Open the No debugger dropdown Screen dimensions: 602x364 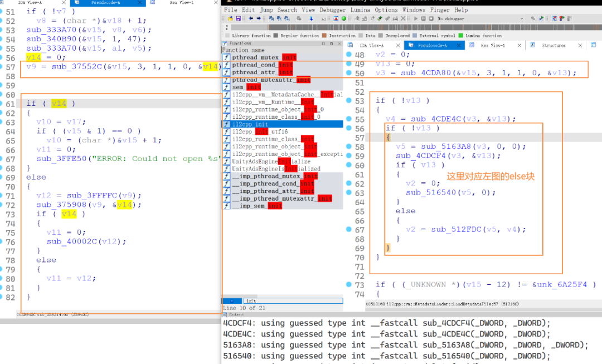tap(480, 18)
